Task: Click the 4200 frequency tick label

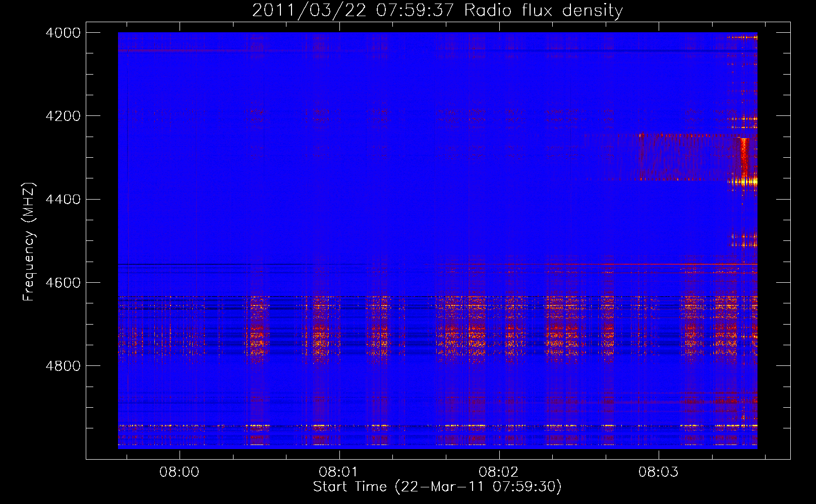Action: [63, 116]
